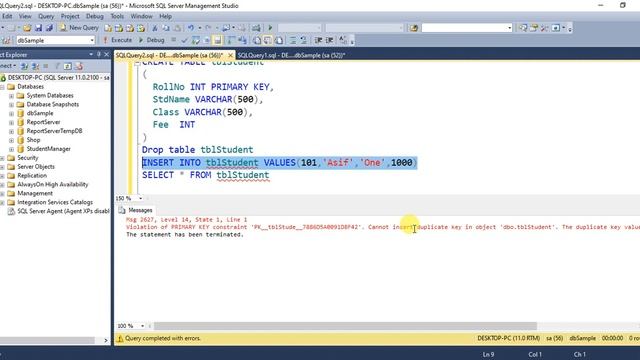Click the Copy icon
The image size is (640, 360).
coord(166,28)
